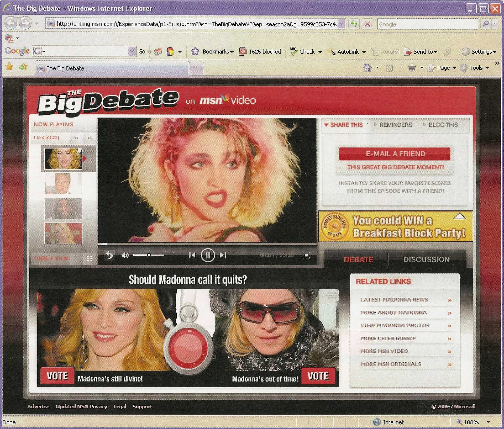
Task: Mute the video player speaker
Action: pos(125,255)
